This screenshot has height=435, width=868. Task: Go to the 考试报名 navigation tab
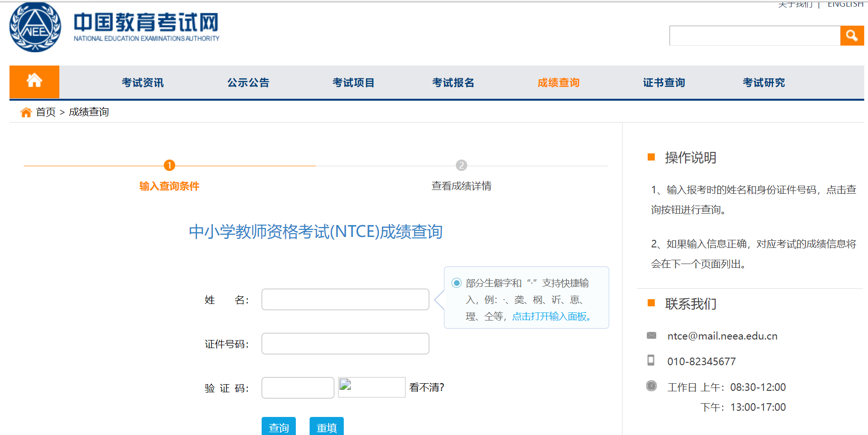click(453, 83)
